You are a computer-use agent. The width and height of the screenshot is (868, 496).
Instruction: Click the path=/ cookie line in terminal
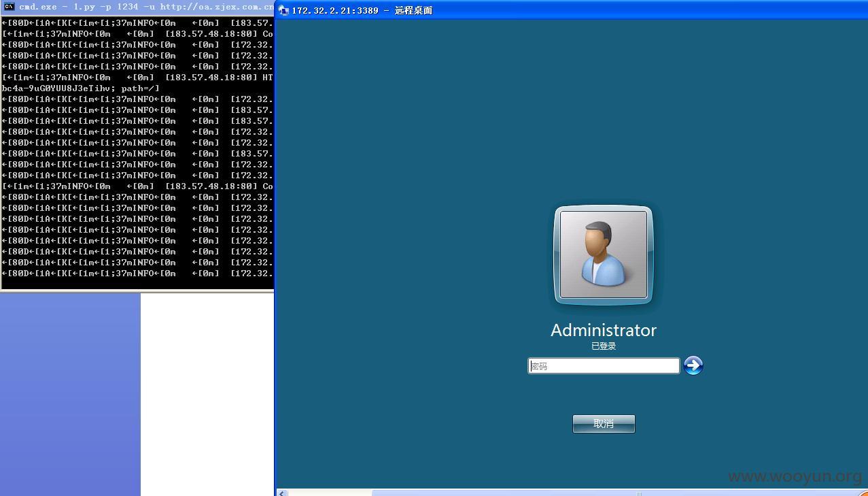(80, 88)
